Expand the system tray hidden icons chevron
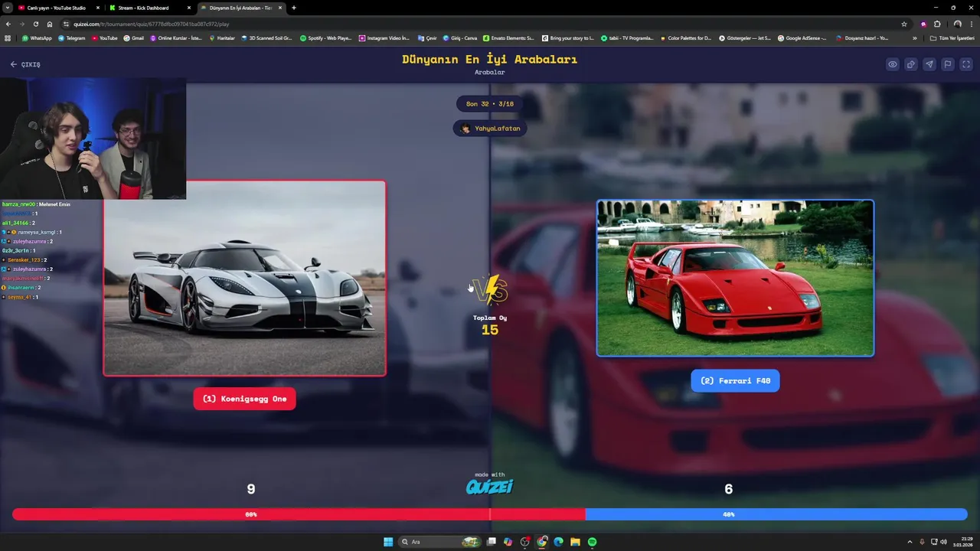980x551 pixels. (910, 542)
